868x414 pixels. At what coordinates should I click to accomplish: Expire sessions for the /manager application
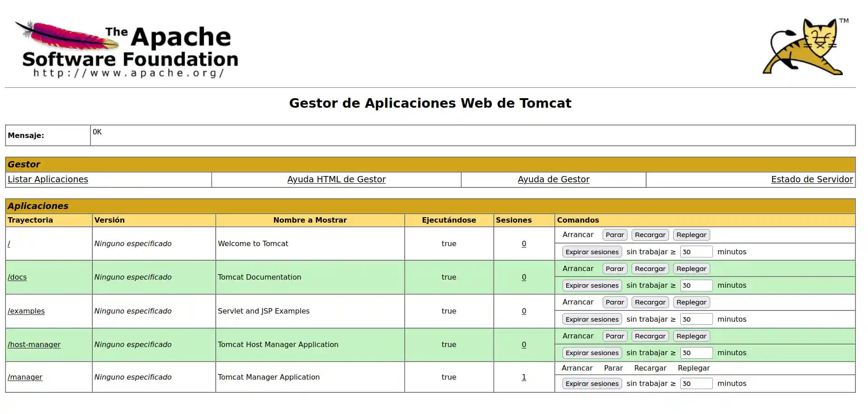(592, 384)
